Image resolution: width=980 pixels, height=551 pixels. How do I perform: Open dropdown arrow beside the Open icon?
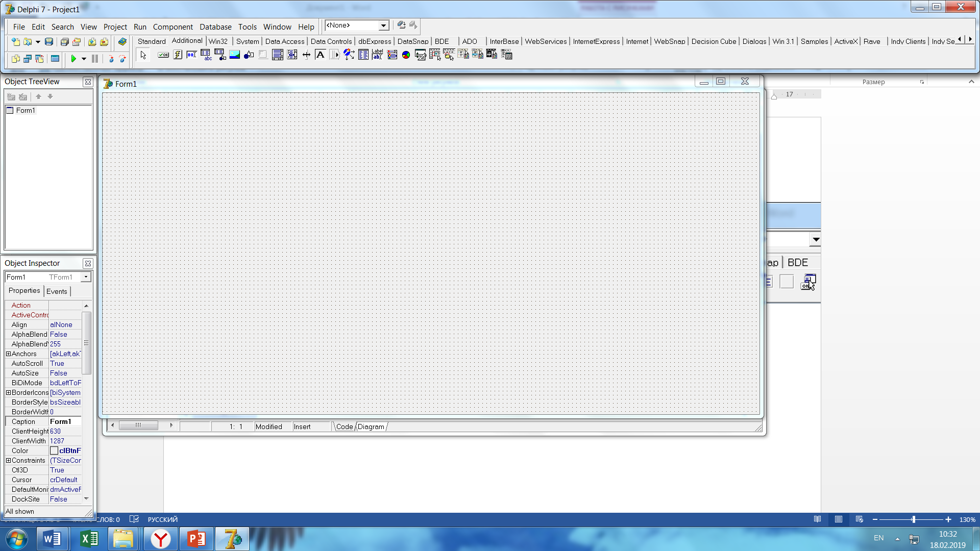(x=38, y=42)
